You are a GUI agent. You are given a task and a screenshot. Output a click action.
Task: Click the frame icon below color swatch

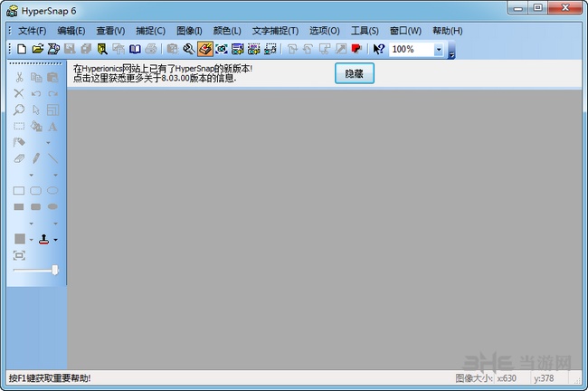(19, 255)
